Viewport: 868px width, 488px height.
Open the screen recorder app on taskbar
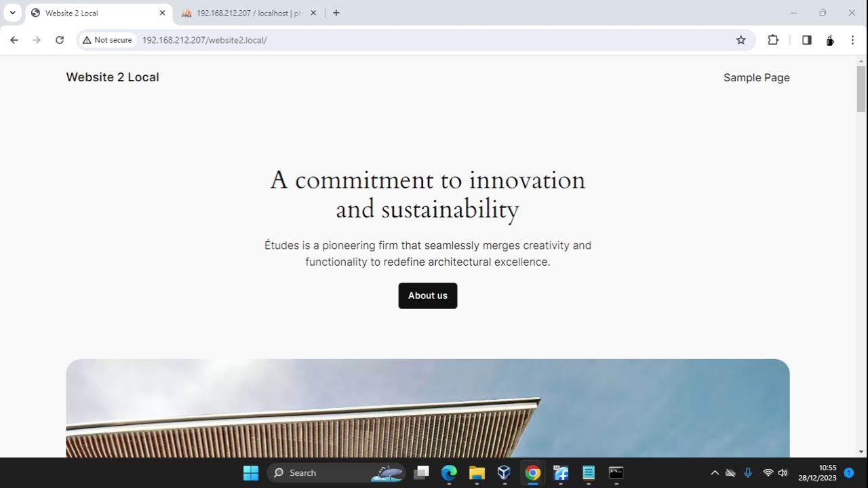coord(561,472)
